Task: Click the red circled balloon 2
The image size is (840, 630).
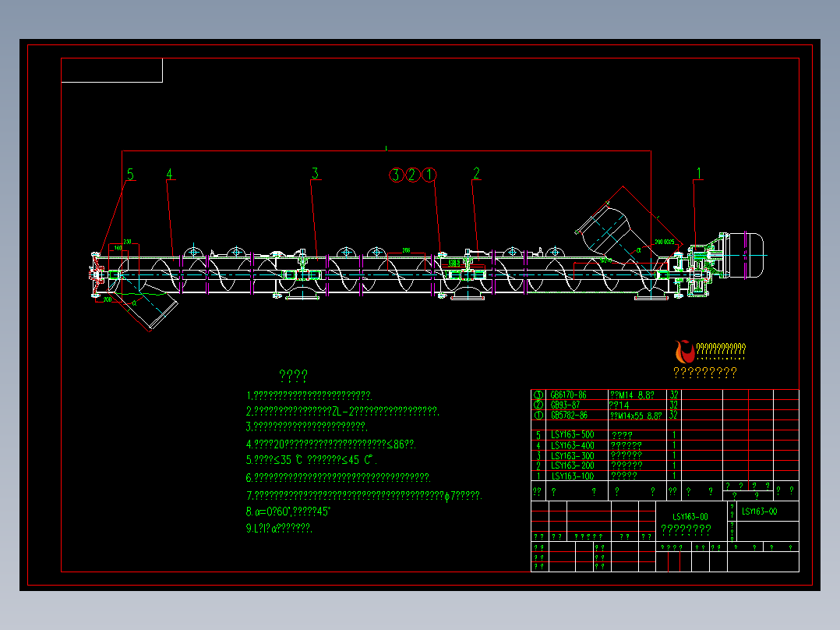Action: pos(412,175)
